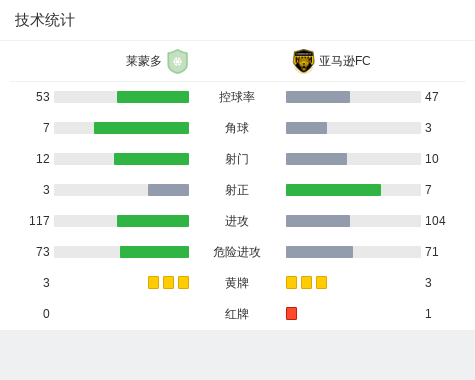Screen dimensions: 475x380
Task: Click the 亚马逊FC black and gold crest
Action: point(303,61)
